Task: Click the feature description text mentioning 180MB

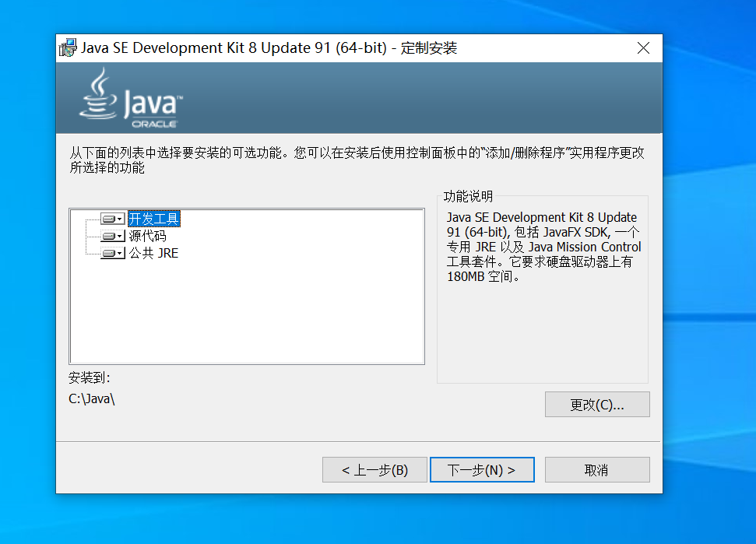Action: [x=543, y=247]
